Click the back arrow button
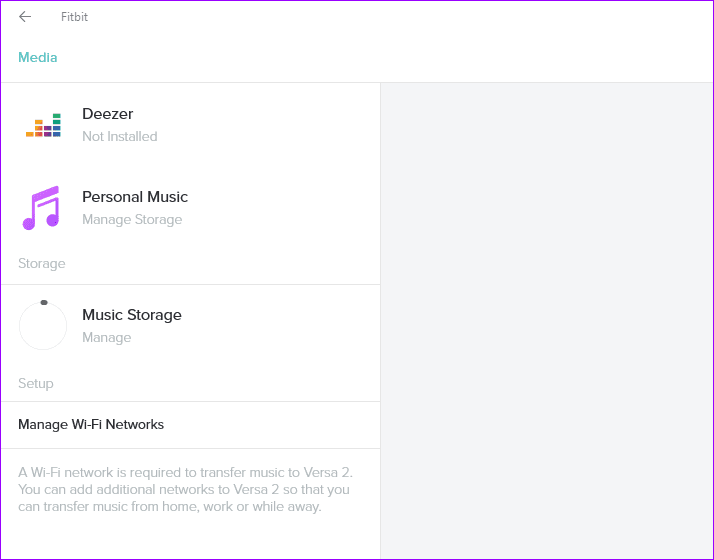 tap(25, 17)
